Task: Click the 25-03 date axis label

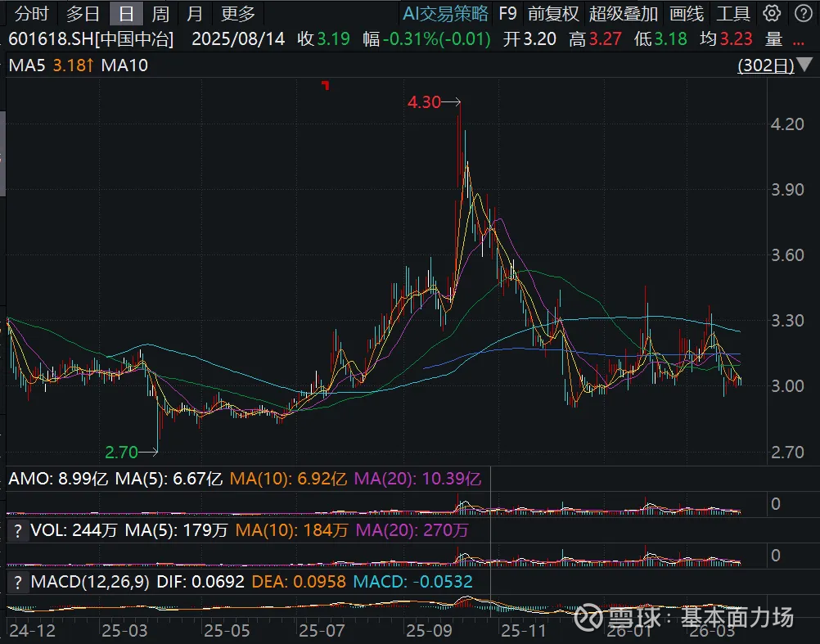Action: (x=124, y=631)
